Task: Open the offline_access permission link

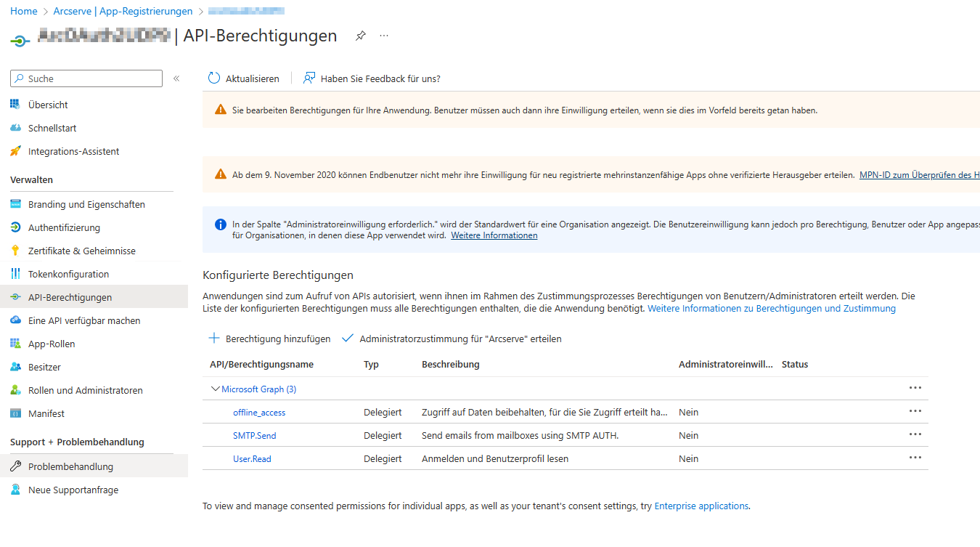Action: click(x=259, y=413)
